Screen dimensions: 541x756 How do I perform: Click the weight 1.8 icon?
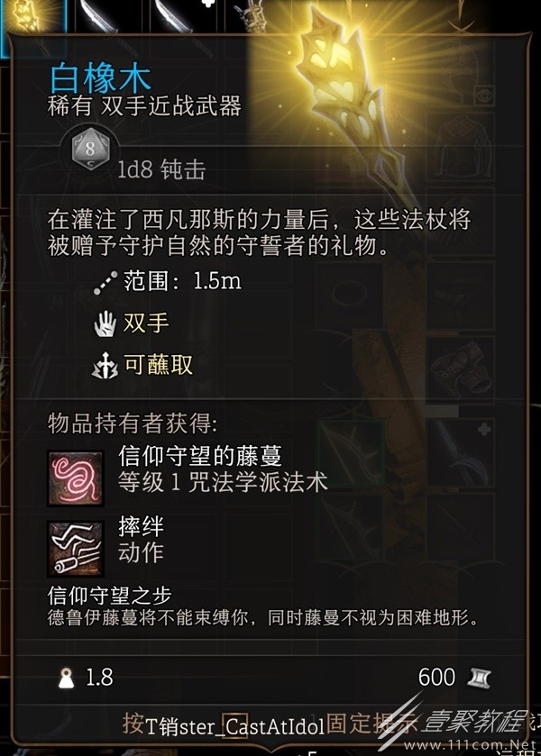tap(66, 678)
